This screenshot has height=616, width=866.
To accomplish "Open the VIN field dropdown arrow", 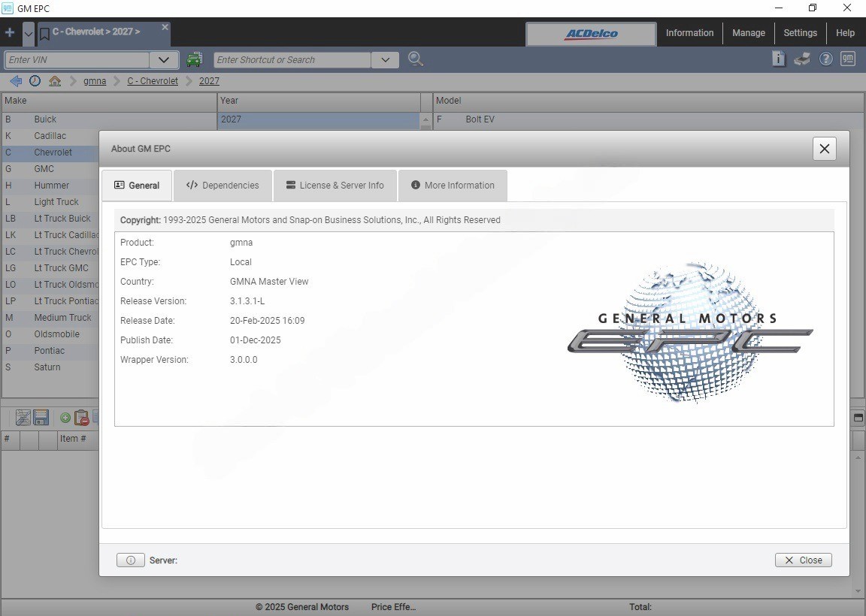I will coord(163,59).
